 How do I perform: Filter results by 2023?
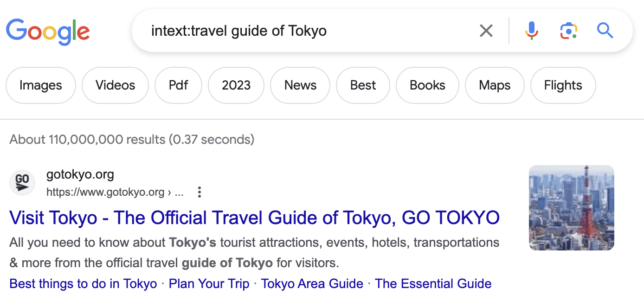(236, 85)
